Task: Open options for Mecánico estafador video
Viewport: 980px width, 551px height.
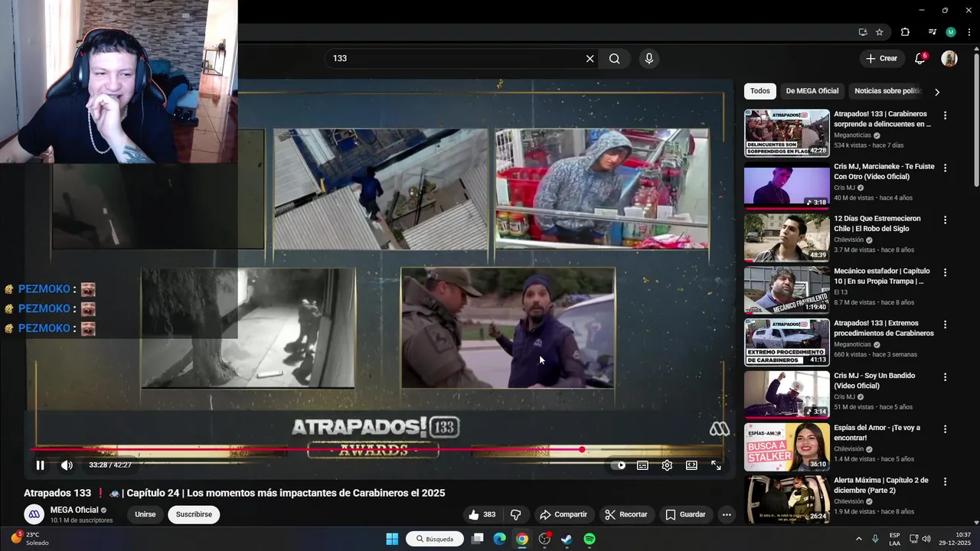Action: pos(945,272)
